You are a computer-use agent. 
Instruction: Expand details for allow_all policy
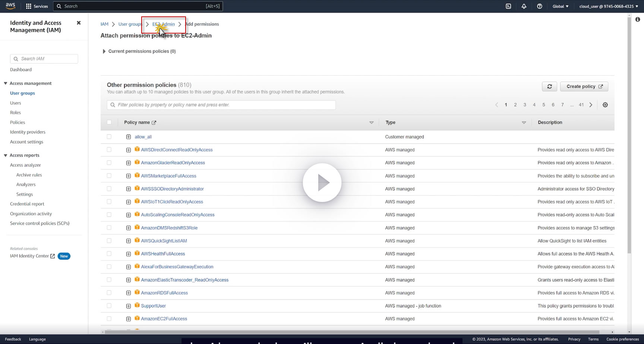(x=129, y=137)
